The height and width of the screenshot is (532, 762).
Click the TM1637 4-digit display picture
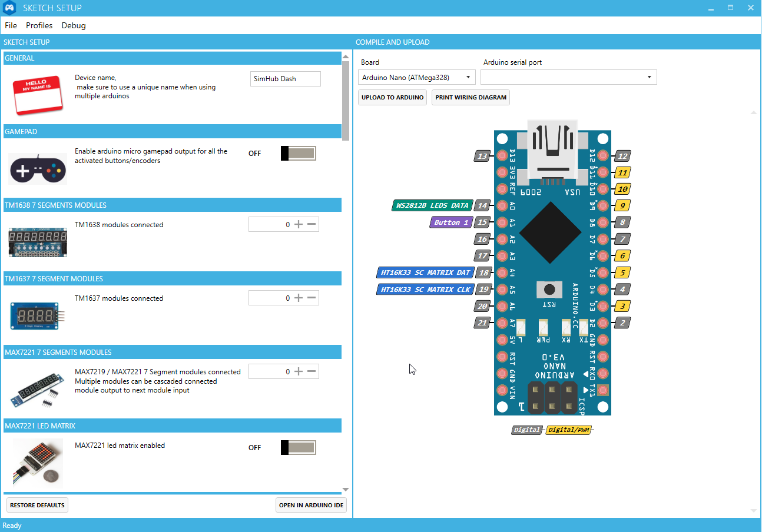tap(38, 316)
